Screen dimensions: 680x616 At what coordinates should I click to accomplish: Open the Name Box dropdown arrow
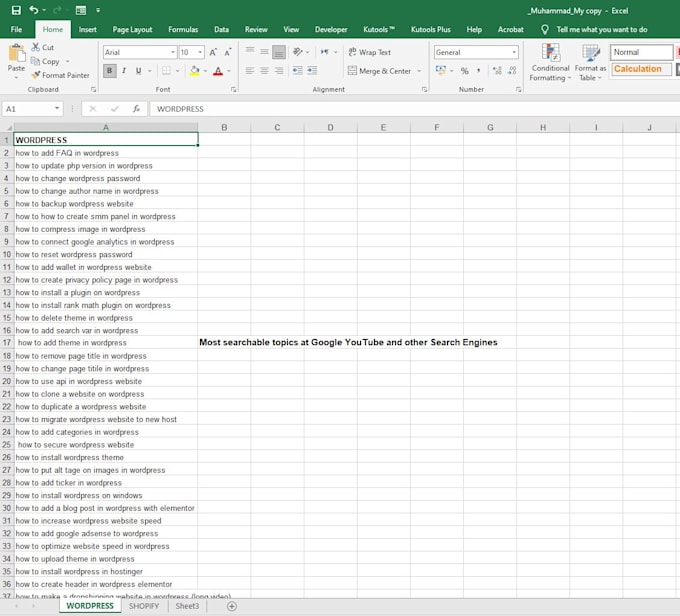click(x=57, y=108)
